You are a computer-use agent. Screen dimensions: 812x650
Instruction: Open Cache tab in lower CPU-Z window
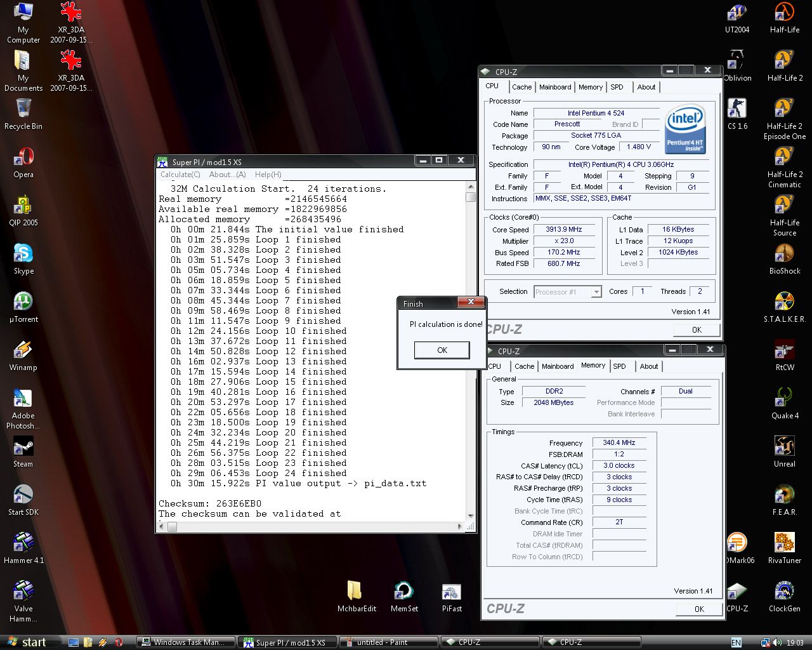525,366
